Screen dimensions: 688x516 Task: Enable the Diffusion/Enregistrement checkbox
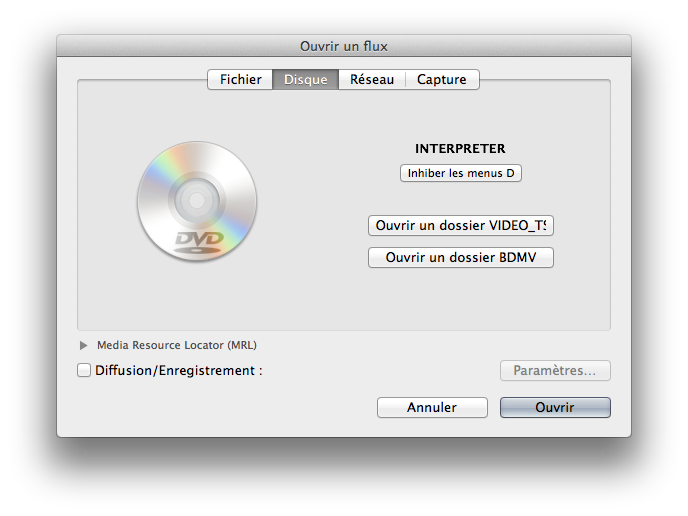tap(84, 370)
